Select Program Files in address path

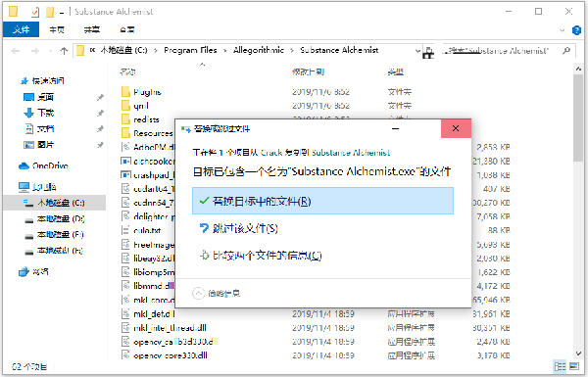[x=190, y=50]
